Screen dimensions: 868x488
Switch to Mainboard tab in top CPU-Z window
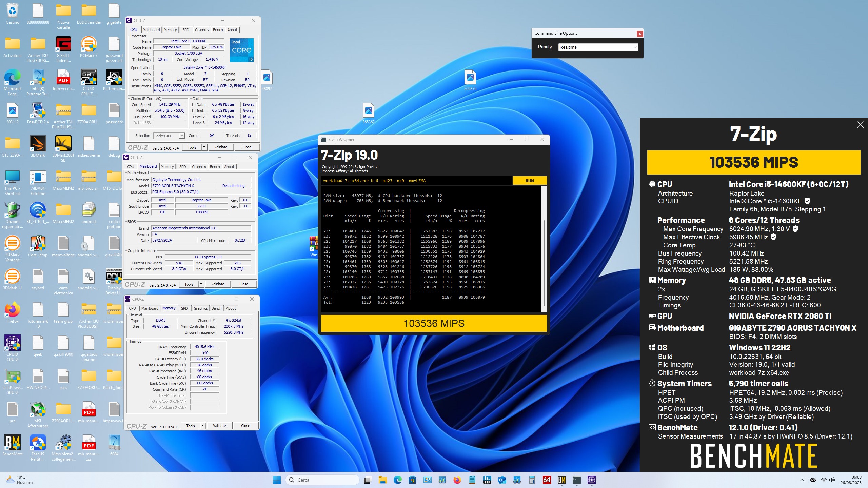tap(151, 30)
